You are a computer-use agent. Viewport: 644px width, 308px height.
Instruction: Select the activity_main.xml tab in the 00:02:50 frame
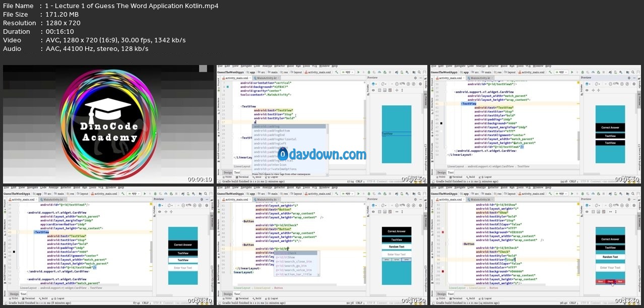click(x=236, y=78)
